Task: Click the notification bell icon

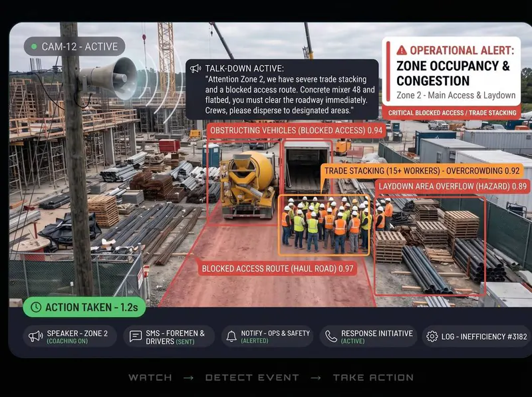Action: (231, 336)
